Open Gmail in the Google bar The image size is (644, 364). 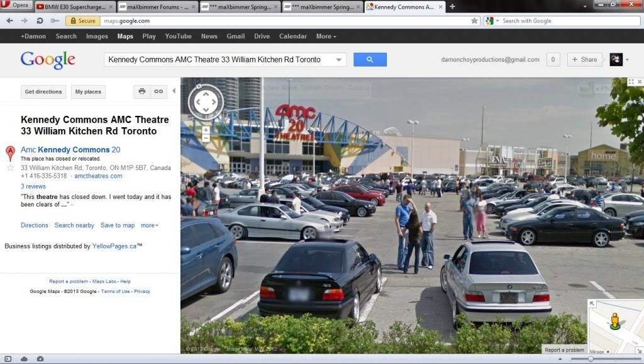236,36
